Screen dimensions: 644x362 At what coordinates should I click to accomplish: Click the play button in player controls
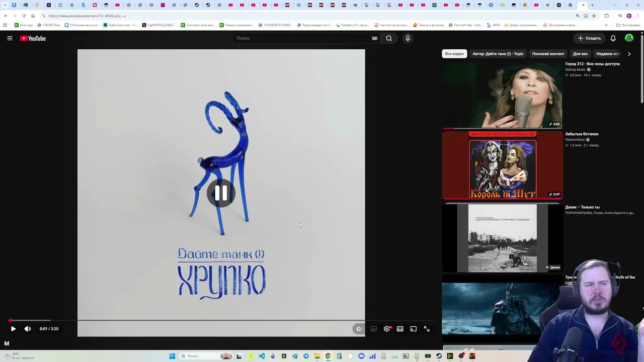pyautogui.click(x=14, y=329)
